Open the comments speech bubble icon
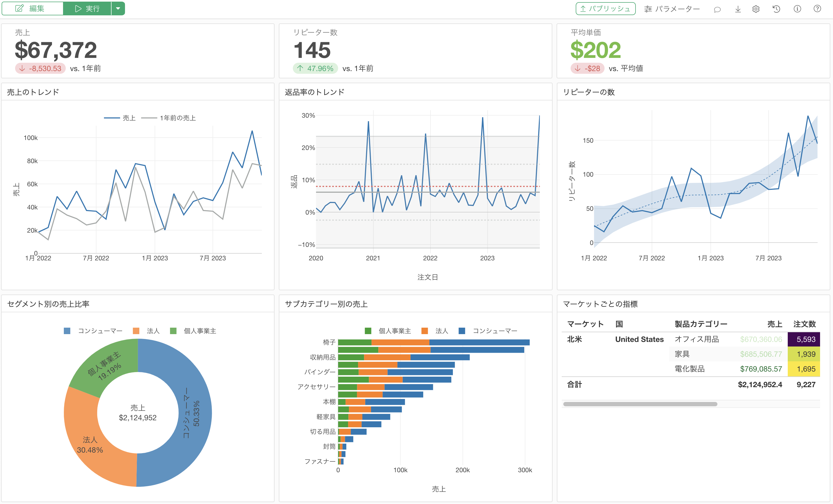 (717, 9)
